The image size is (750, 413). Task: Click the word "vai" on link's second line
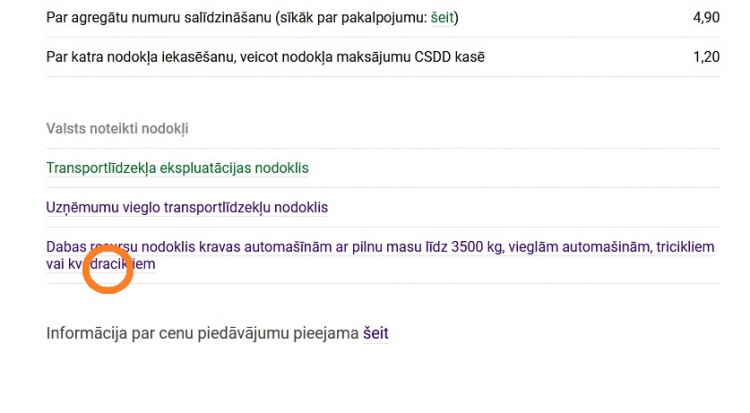coord(55,264)
